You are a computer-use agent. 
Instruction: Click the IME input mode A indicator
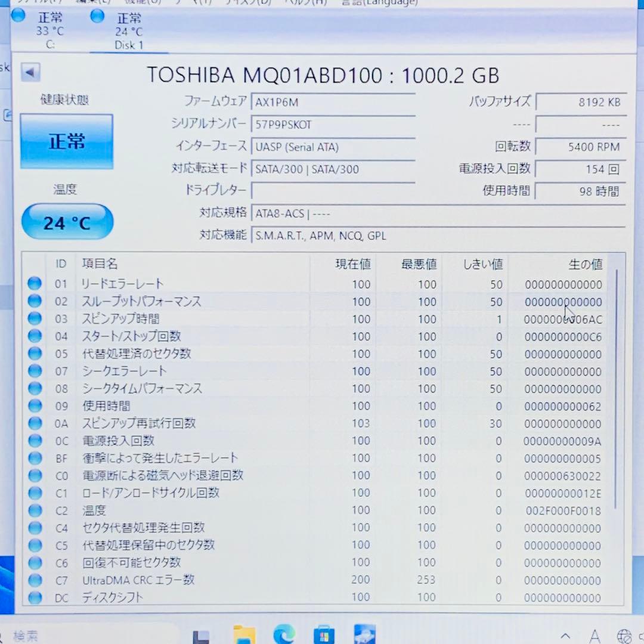595,636
